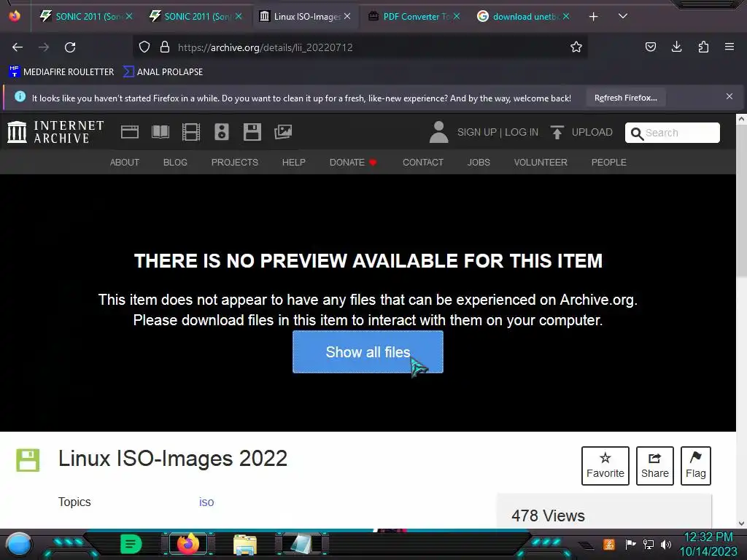The width and height of the screenshot is (747, 560).
Task: Open the Audio speaker icon
Action: 222,132
